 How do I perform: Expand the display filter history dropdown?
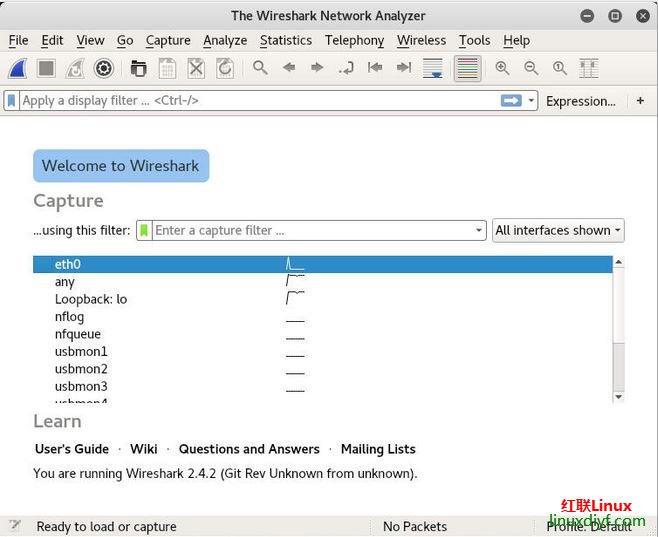coord(531,101)
